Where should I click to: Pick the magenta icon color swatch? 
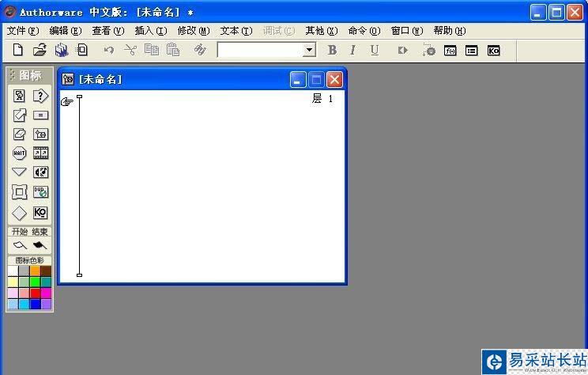(46, 293)
